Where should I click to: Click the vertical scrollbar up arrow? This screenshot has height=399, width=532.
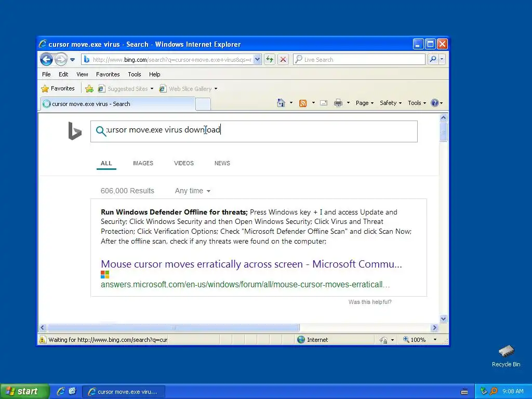(444, 118)
